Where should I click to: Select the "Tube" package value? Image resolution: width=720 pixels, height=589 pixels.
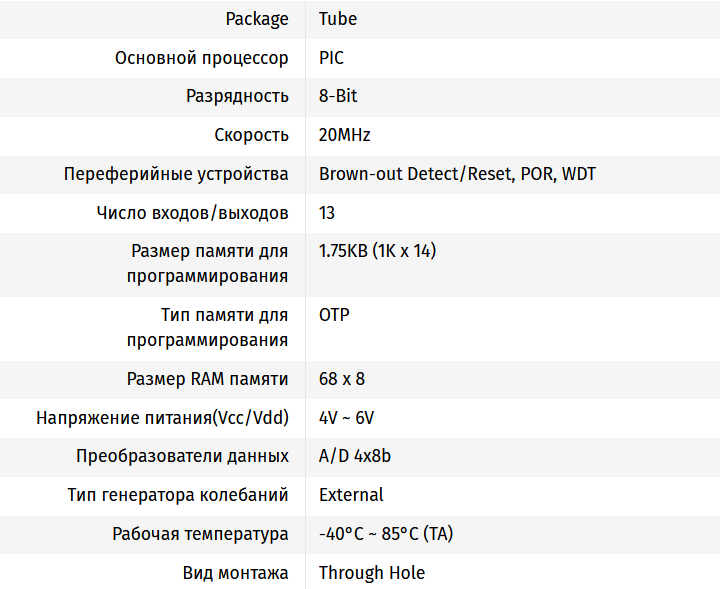click(338, 19)
